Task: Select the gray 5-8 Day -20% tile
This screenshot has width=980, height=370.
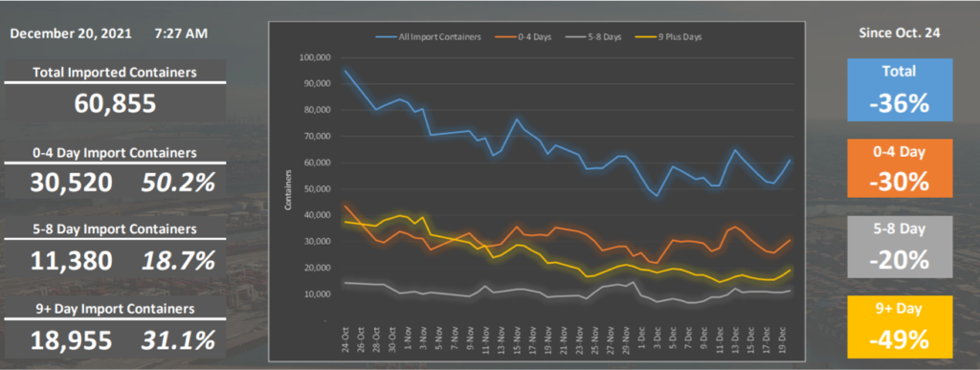Action: pos(900,247)
